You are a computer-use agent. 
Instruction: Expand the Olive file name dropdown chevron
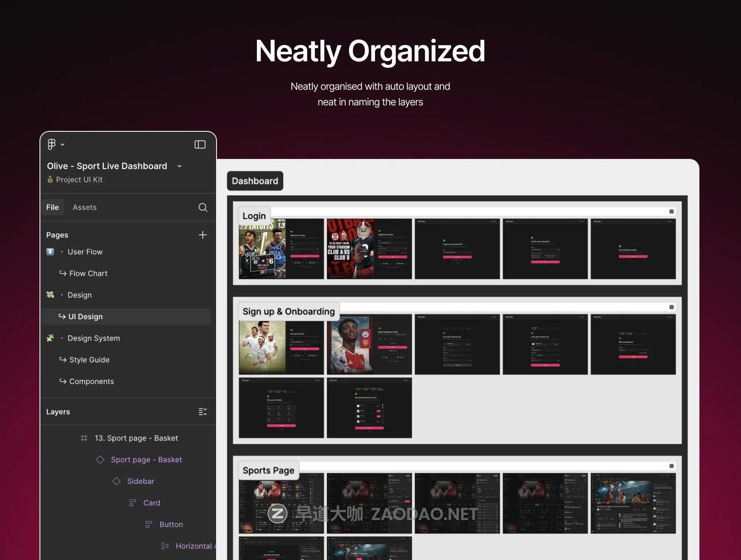click(179, 166)
